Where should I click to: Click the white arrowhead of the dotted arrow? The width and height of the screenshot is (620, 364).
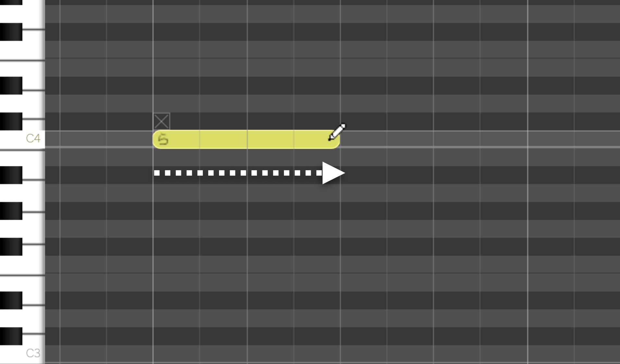tap(334, 173)
